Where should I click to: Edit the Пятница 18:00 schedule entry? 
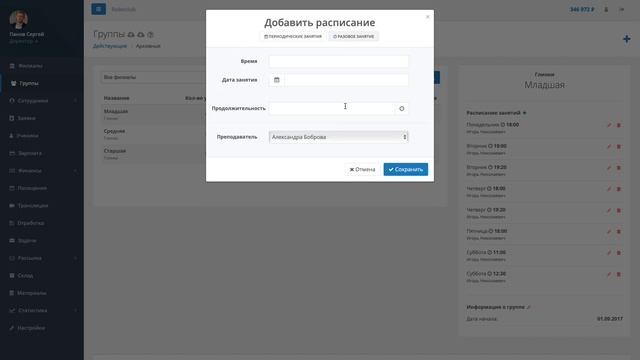coord(609,231)
